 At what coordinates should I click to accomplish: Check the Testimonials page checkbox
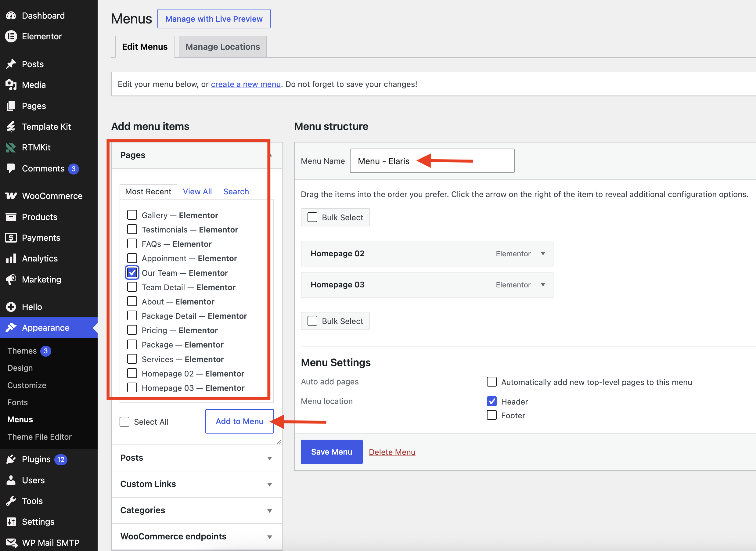pyautogui.click(x=132, y=229)
